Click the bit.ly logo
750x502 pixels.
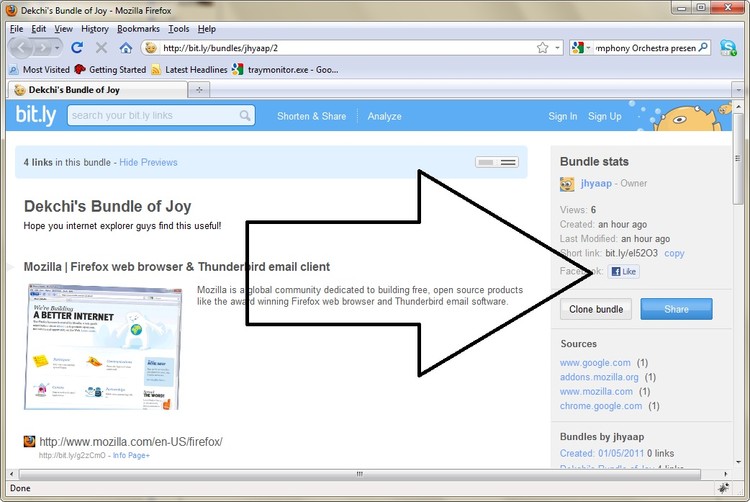coord(36,116)
